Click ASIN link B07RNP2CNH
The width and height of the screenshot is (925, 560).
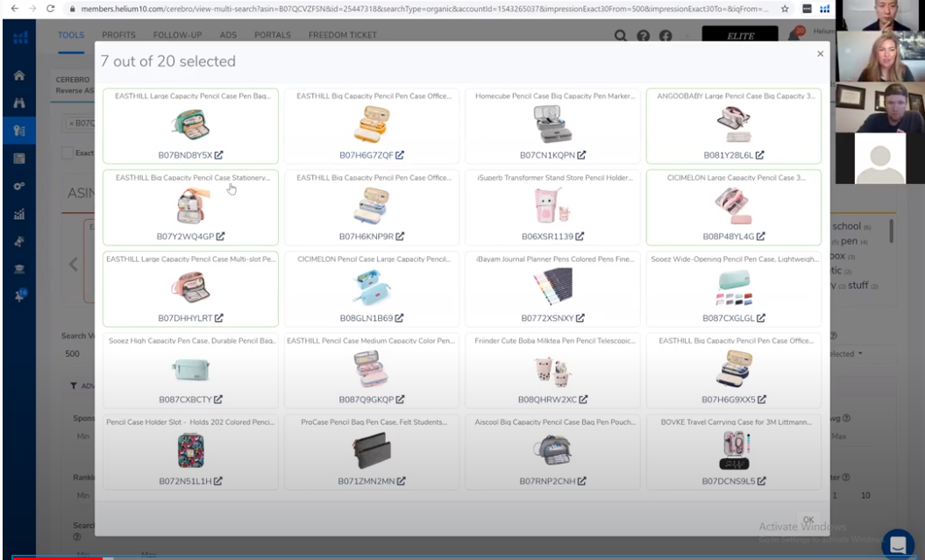pyautogui.click(x=547, y=481)
